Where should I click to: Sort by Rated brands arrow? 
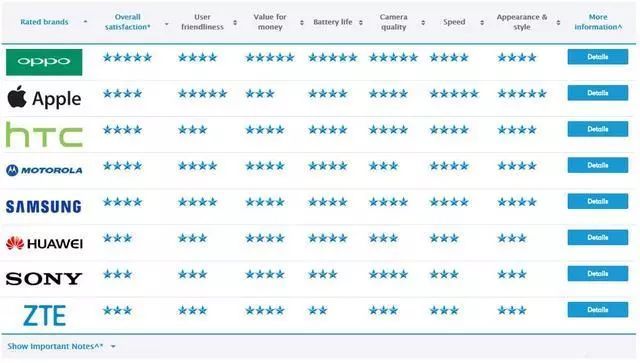tap(85, 21)
